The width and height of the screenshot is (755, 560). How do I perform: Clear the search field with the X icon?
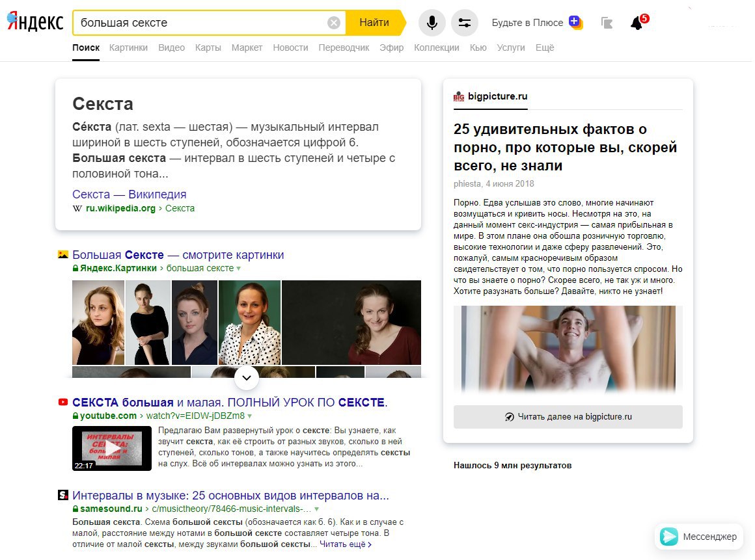[334, 23]
